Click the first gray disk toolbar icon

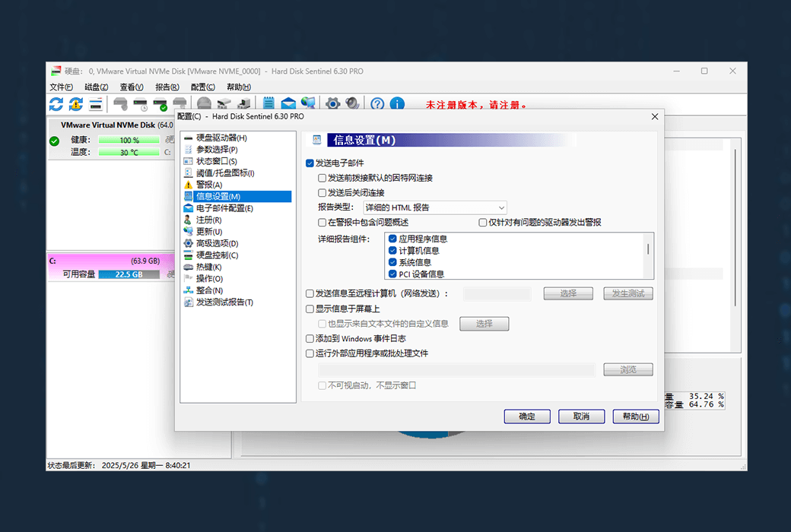[121, 104]
